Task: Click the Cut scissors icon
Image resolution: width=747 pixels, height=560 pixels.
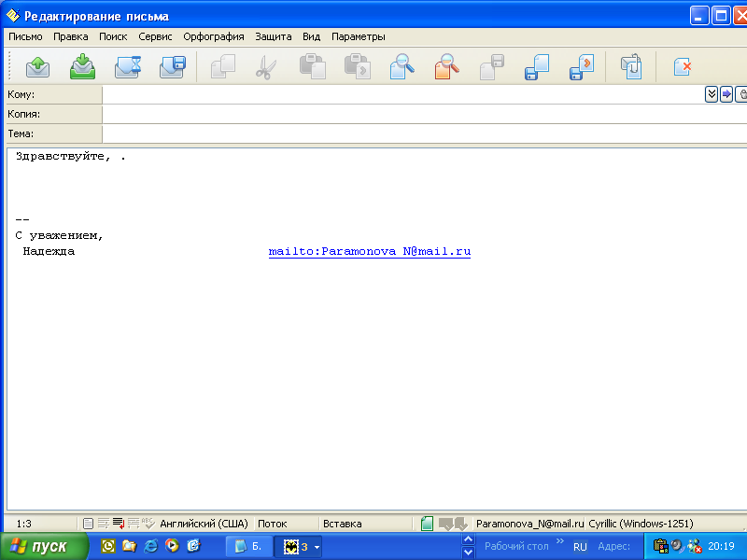Action: click(266, 66)
